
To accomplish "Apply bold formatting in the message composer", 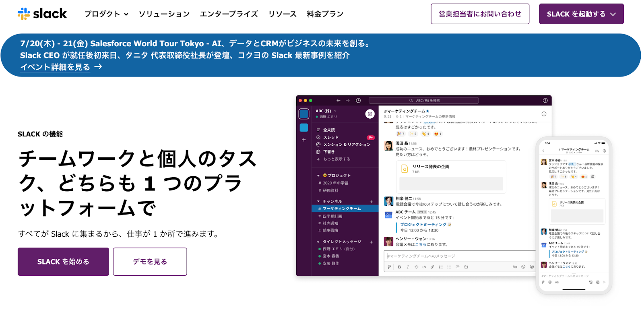I will (x=399, y=267).
